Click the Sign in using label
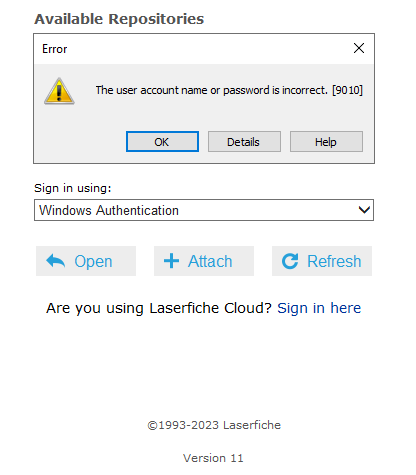The height and width of the screenshot is (475, 416). click(73, 188)
